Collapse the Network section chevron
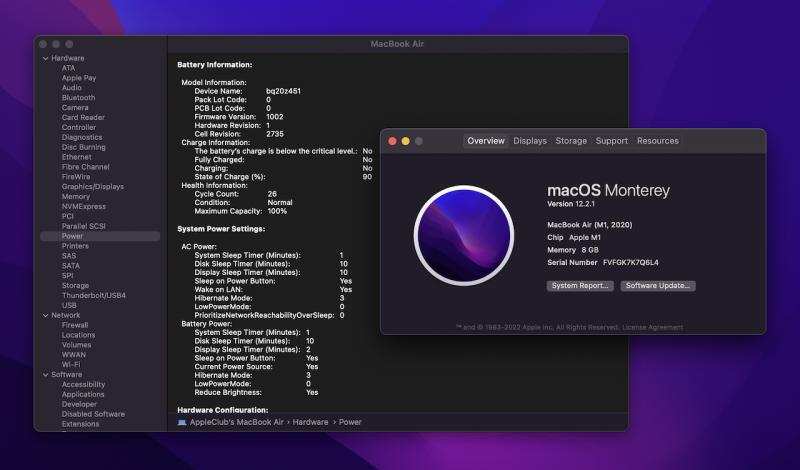The height and width of the screenshot is (470, 800). (x=45, y=315)
